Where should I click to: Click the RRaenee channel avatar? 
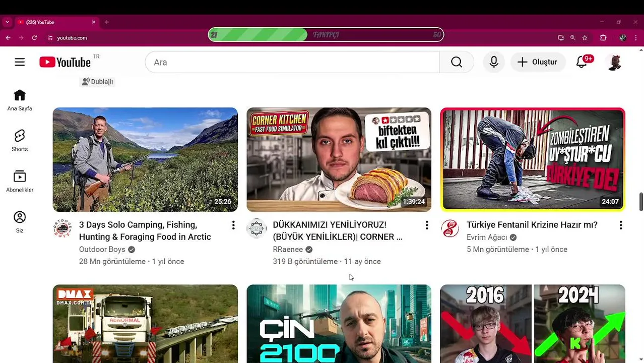[256, 228]
